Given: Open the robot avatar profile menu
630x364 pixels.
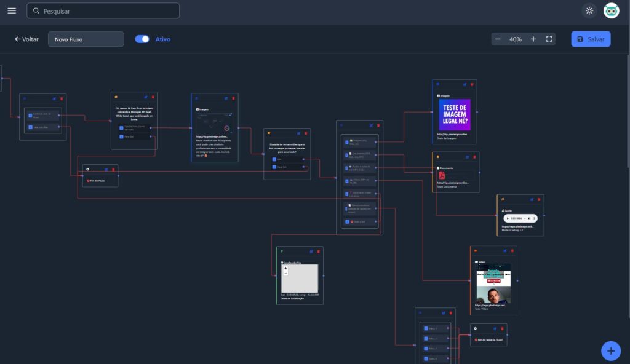Looking at the screenshot, I should coord(611,10).
